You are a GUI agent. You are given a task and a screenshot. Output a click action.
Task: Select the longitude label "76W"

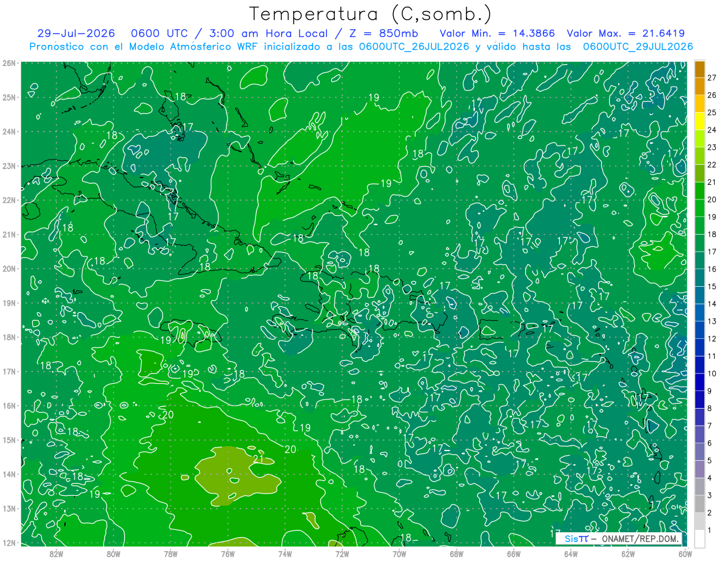228,554
